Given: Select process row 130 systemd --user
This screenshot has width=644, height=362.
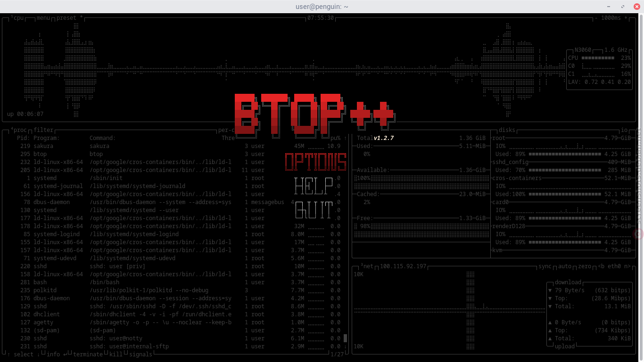Looking at the screenshot, I should click(173, 210).
